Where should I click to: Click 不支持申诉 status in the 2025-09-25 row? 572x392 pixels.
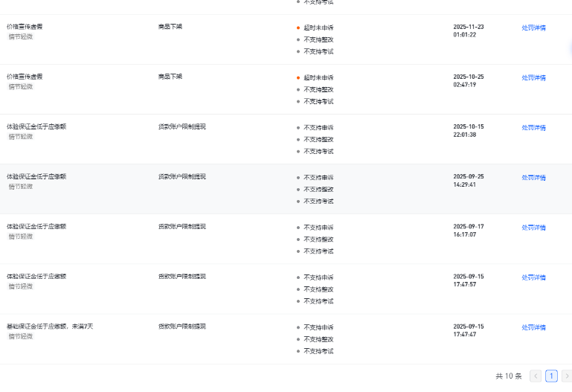tap(318, 177)
